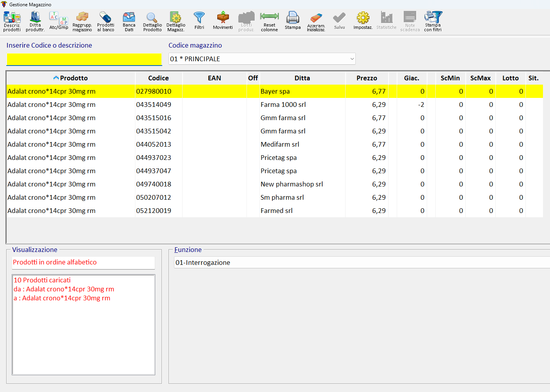Select the Ditta produttr. icon

(35, 21)
